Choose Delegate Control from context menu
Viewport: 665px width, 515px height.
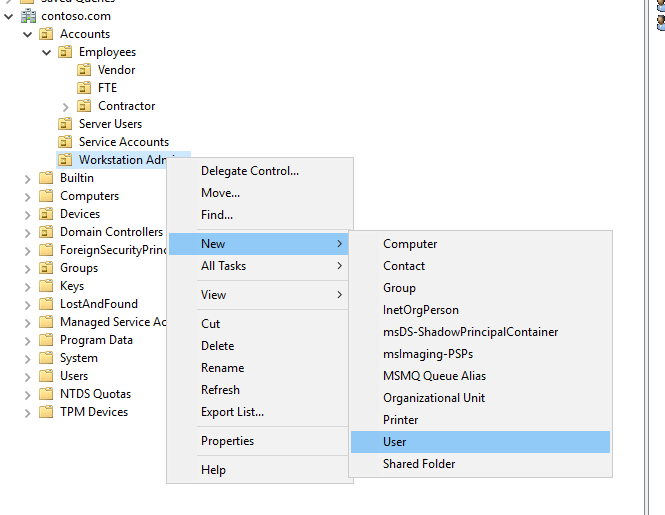(x=259, y=171)
